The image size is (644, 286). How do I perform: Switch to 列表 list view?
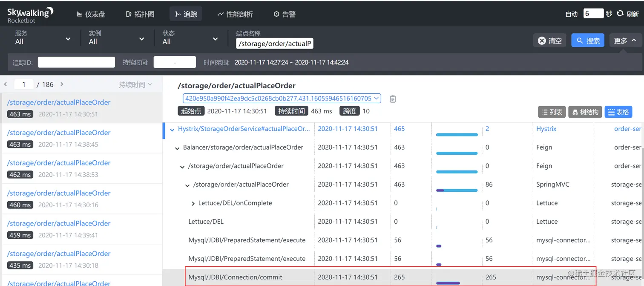point(552,112)
